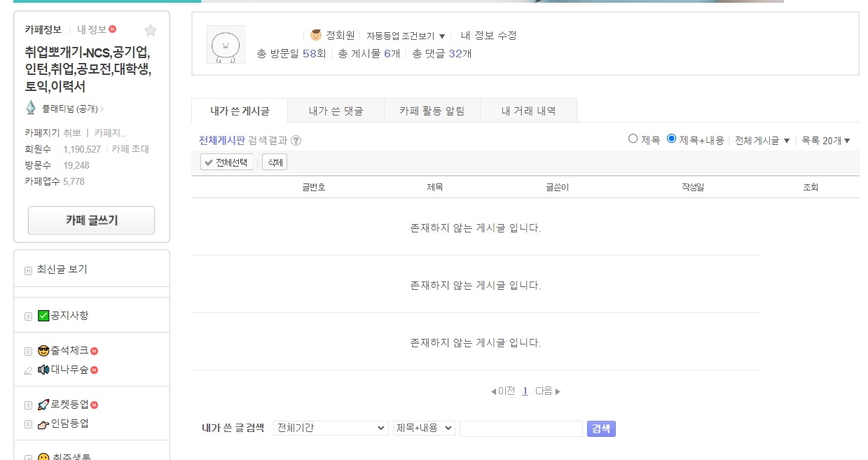This screenshot has width=868, height=460.
Task: Select the 출석체크 smiley board icon
Action: coord(43,351)
